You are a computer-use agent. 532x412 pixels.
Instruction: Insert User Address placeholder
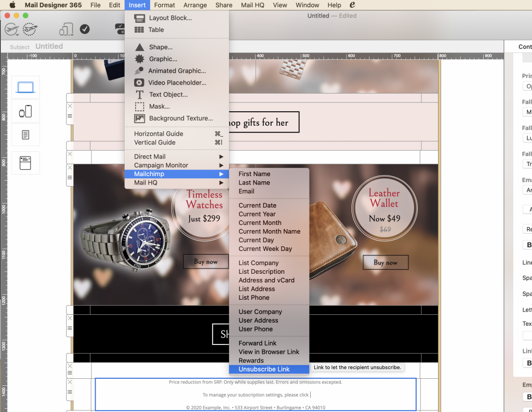269,321
